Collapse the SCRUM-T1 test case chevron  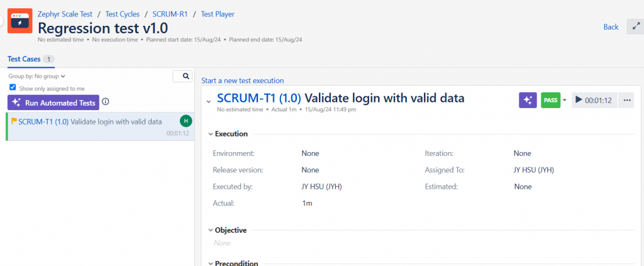(x=209, y=101)
